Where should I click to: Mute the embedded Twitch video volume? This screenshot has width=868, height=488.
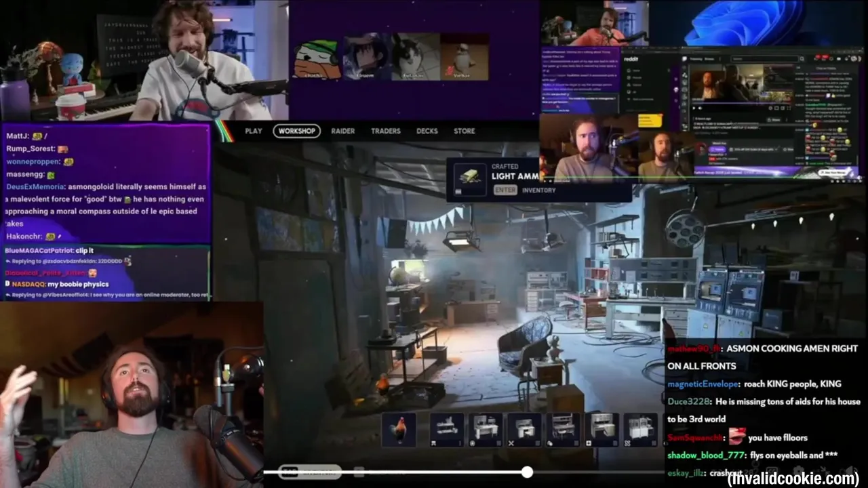point(700,108)
